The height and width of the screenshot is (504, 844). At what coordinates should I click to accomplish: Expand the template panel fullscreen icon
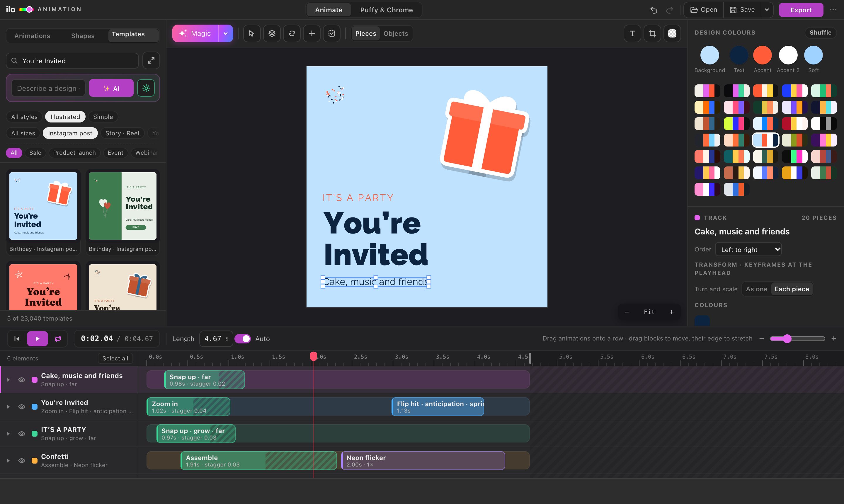pyautogui.click(x=151, y=60)
